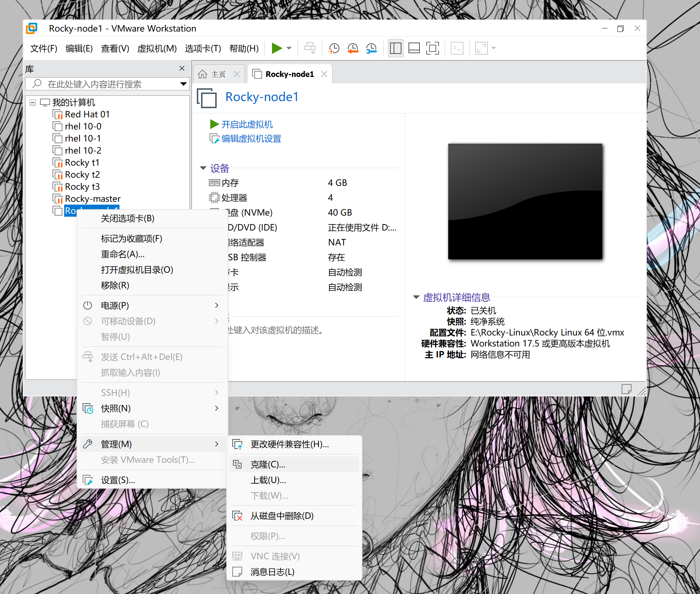Choose 设置(S)... from context menu
The height and width of the screenshot is (594, 700).
tap(152, 481)
